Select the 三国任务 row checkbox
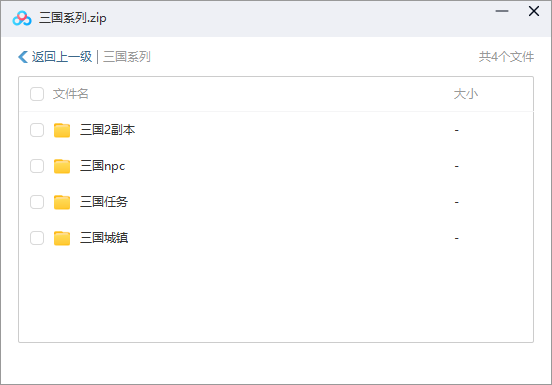The width and height of the screenshot is (552, 385). coord(37,202)
